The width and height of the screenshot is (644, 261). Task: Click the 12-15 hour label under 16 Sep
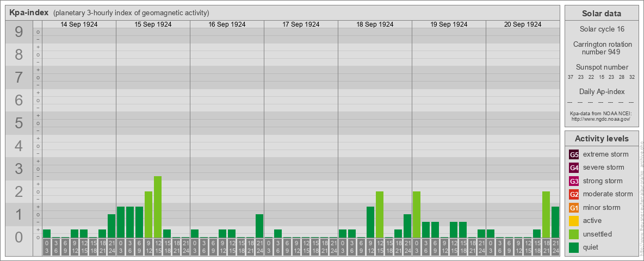click(x=232, y=247)
